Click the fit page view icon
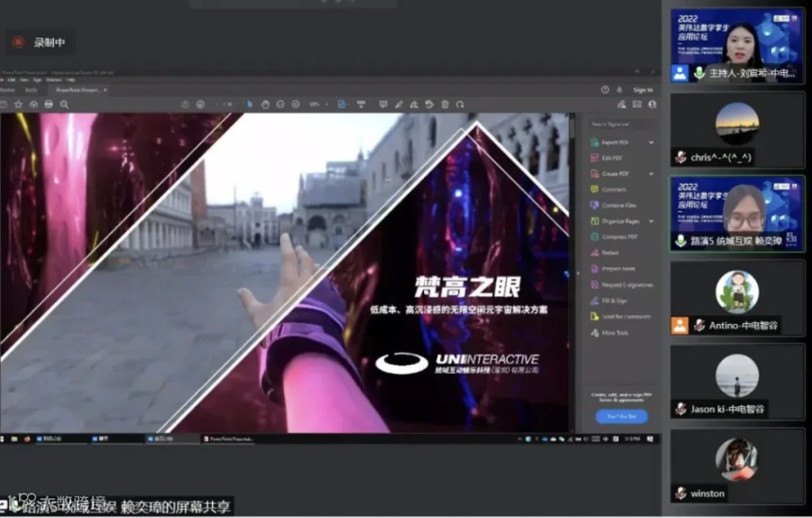Viewport: 812px width, 518px height. tap(342, 104)
